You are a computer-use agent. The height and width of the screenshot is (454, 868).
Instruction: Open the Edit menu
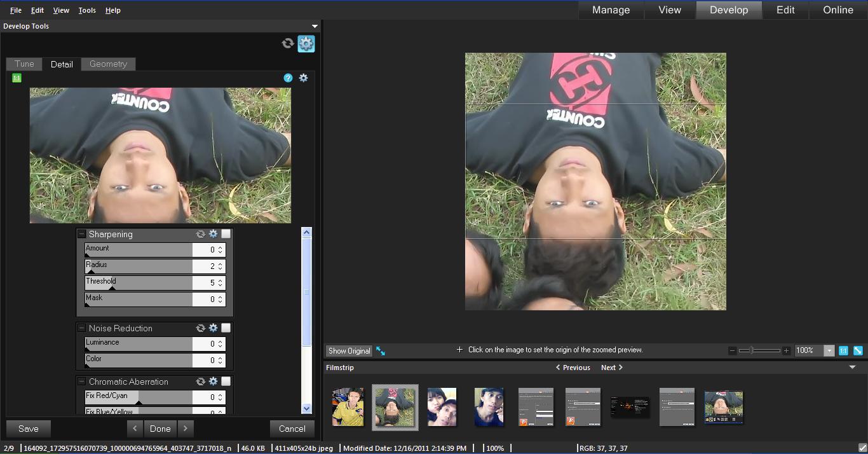coord(37,10)
